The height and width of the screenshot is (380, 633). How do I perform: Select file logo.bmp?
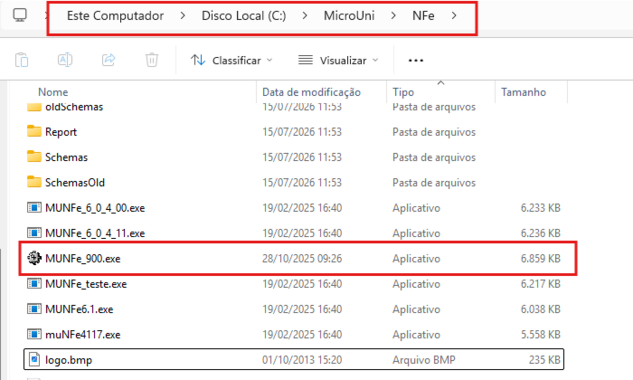[69, 360]
